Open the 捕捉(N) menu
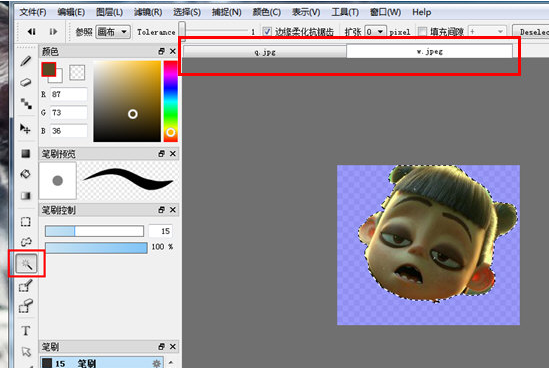The image size is (549, 368). [x=227, y=12]
